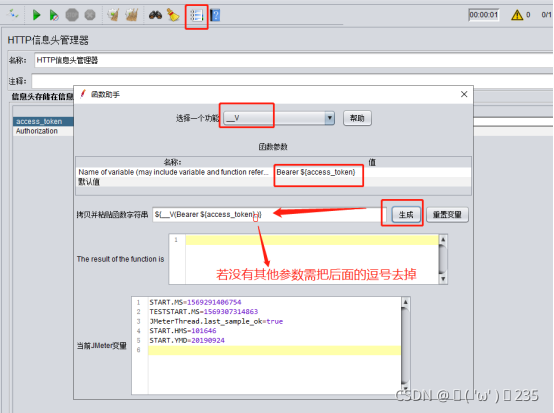Click the START.HMS variable line
The width and height of the screenshot is (554, 413).
183,331
